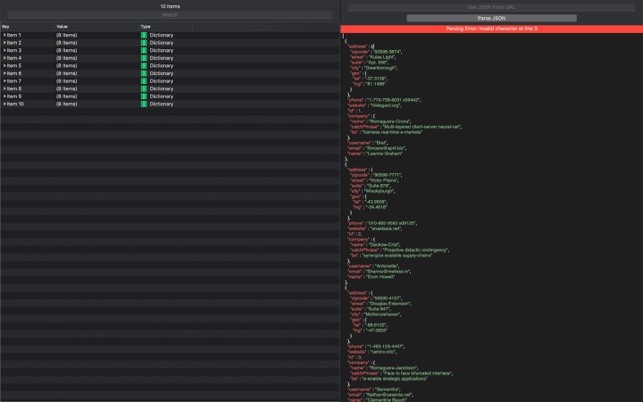Expand Item 8 dictionary entry
This screenshot has width=643, height=402.
[x=5, y=89]
